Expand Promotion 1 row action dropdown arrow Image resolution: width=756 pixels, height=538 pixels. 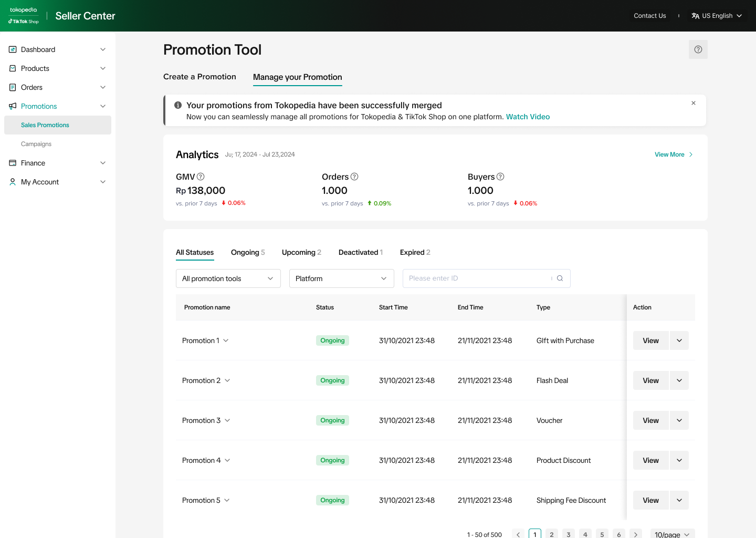(679, 340)
